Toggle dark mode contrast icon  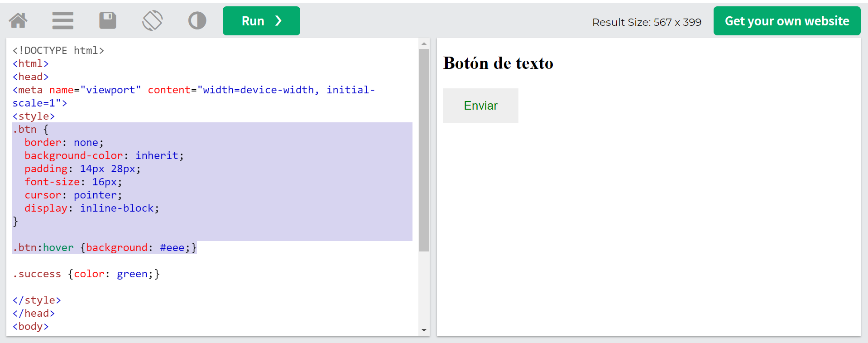coord(197,21)
